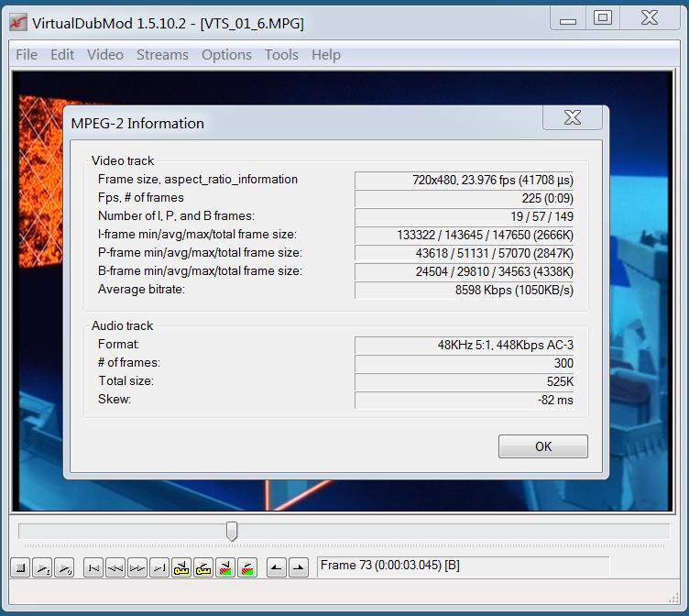This screenshot has width=689, height=616.
Task: Mark the selection start point
Action: [x=277, y=567]
